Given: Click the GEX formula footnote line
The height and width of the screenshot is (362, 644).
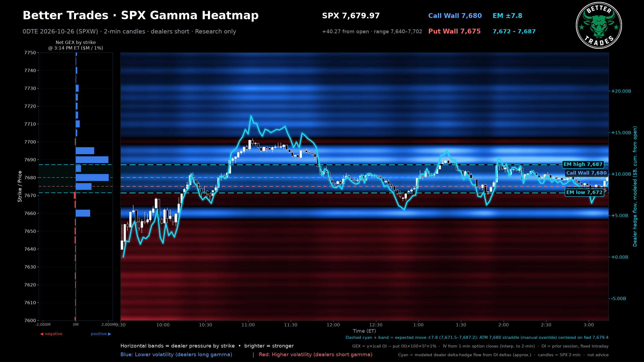Looking at the screenshot, I should pos(480,346).
